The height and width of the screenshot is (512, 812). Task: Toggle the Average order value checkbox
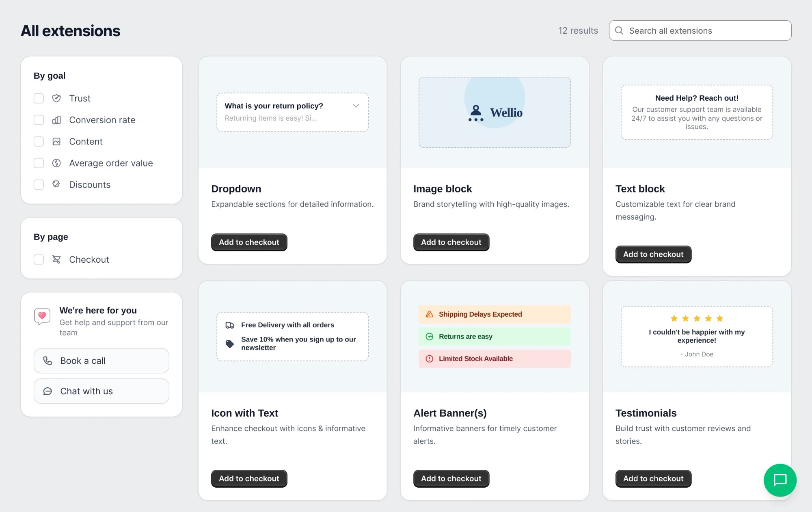point(39,163)
